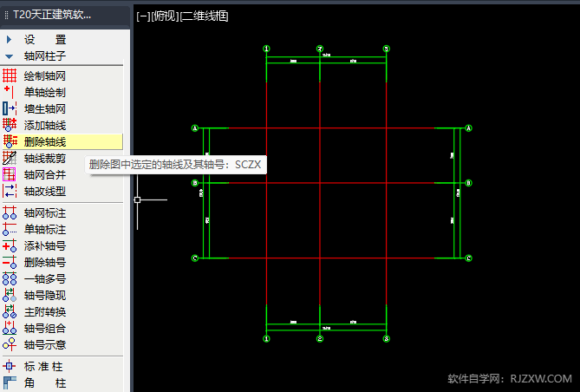
Task: Choose 轴改线型 from the panel
Action: coord(45,192)
